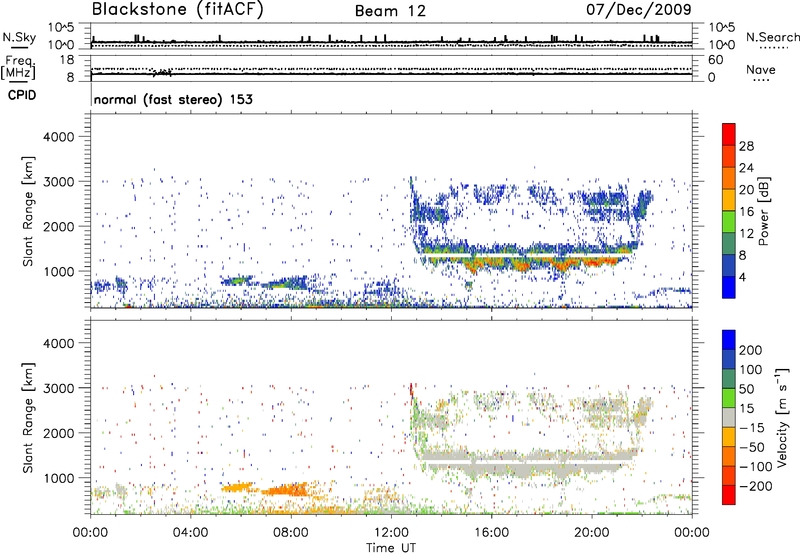
Task: Click the 'N.Sky' legend label
Action: 19,37
